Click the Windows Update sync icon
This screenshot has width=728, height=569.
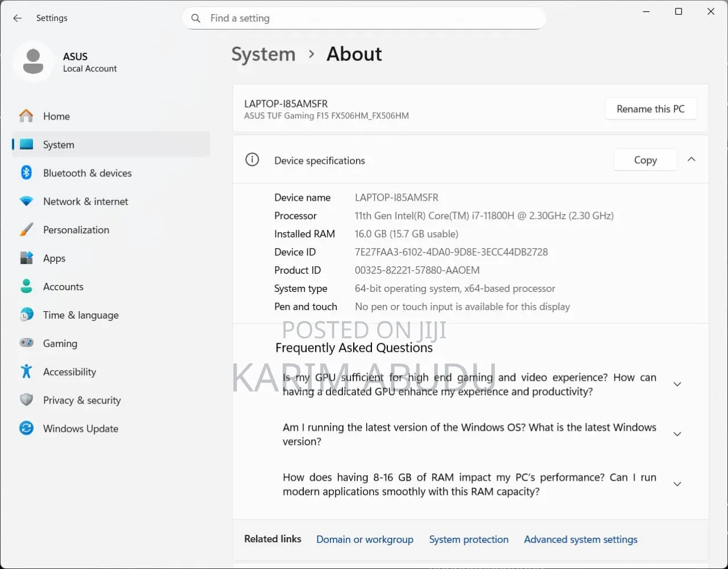coord(26,428)
